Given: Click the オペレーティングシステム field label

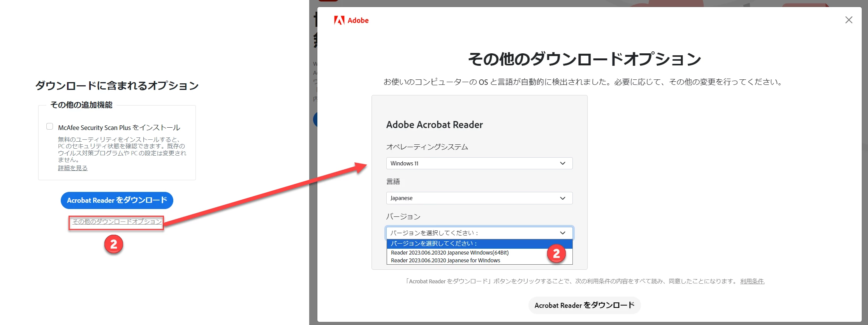Looking at the screenshot, I should point(427,147).
